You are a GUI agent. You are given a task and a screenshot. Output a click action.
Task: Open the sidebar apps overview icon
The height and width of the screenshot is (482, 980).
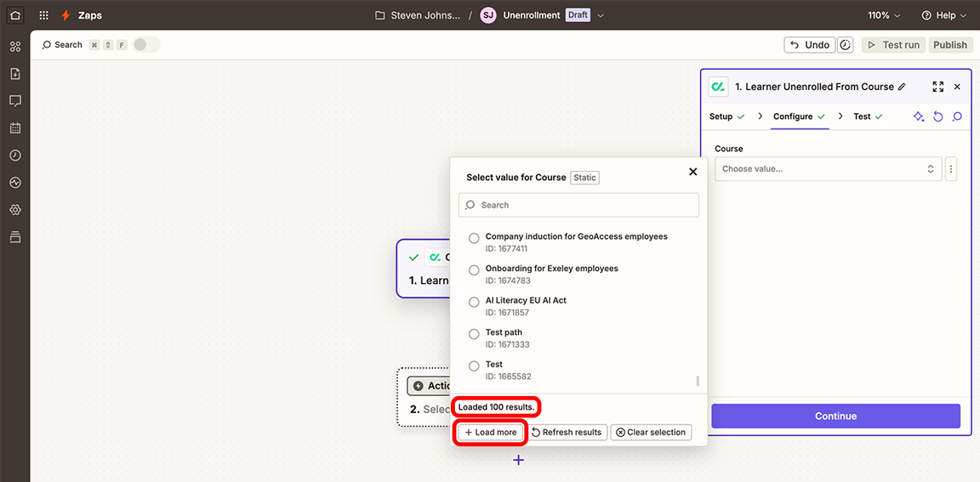(15, 47)
